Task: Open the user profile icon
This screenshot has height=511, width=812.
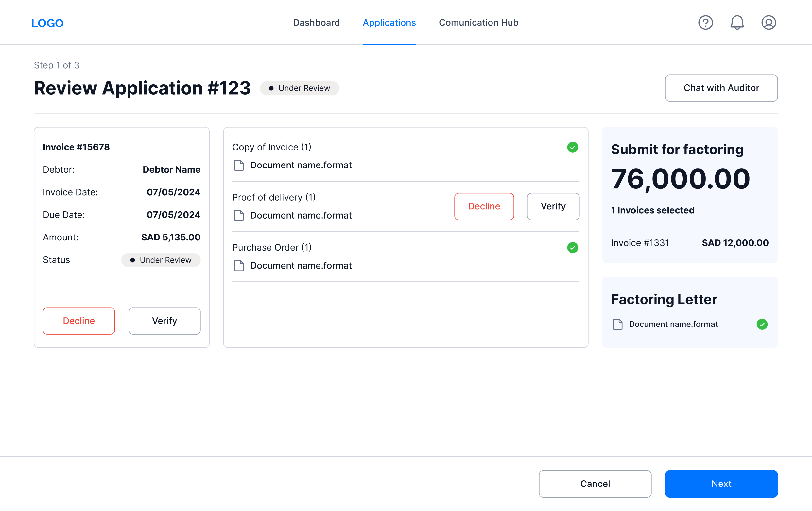Action: click(768, 23)
